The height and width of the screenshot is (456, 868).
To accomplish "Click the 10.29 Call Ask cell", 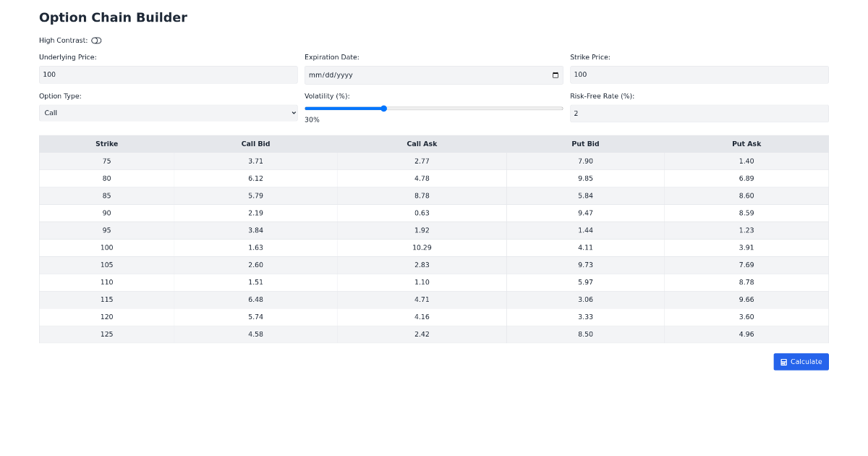I will 422,248.
